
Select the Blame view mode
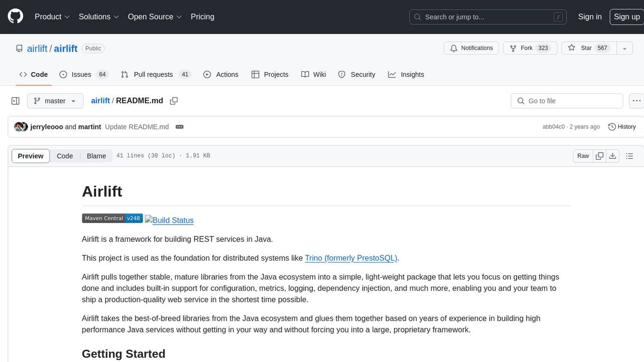click(x=96, y=156)
